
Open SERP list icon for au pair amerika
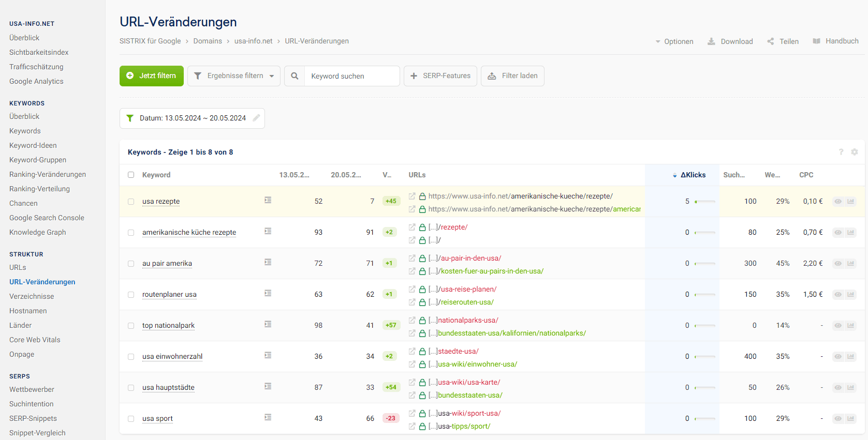point(268,262)
